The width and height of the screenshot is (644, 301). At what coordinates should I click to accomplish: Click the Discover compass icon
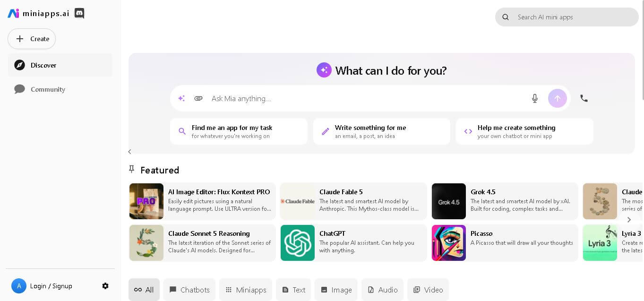click(19, 65)
